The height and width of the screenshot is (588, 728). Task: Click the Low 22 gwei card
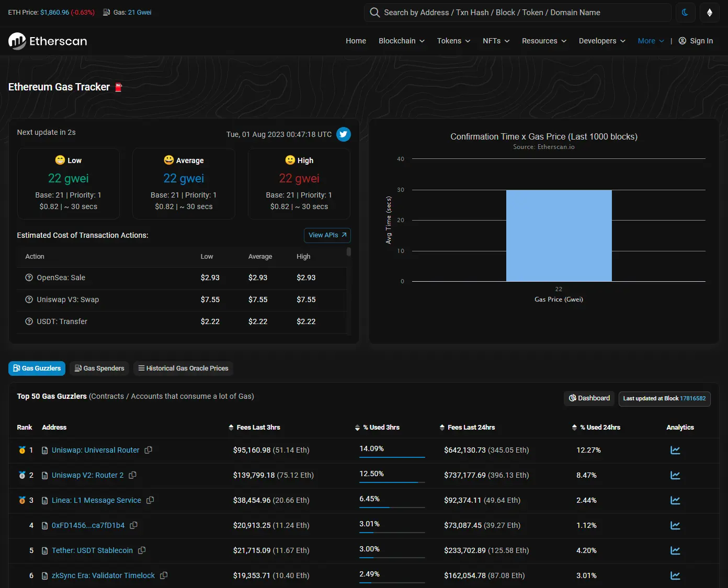point(69,183)
